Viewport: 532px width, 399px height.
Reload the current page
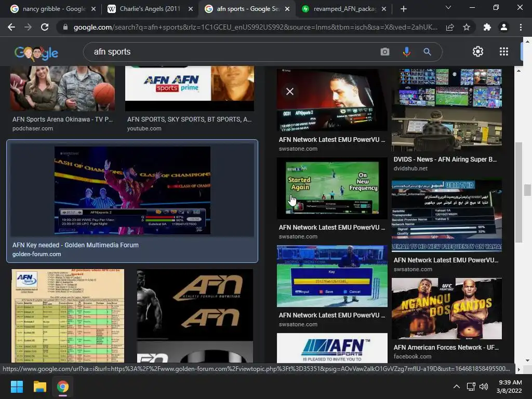[x=45, y=27]
